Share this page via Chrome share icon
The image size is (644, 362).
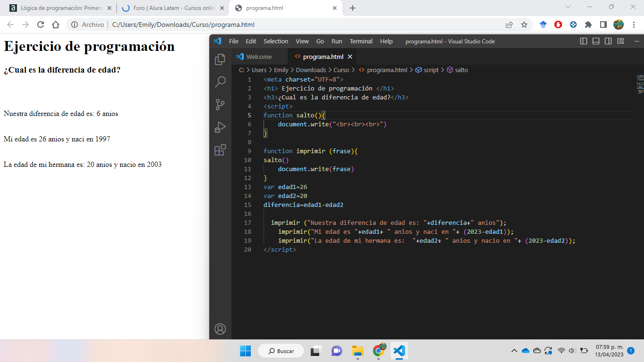pos(509,25)
